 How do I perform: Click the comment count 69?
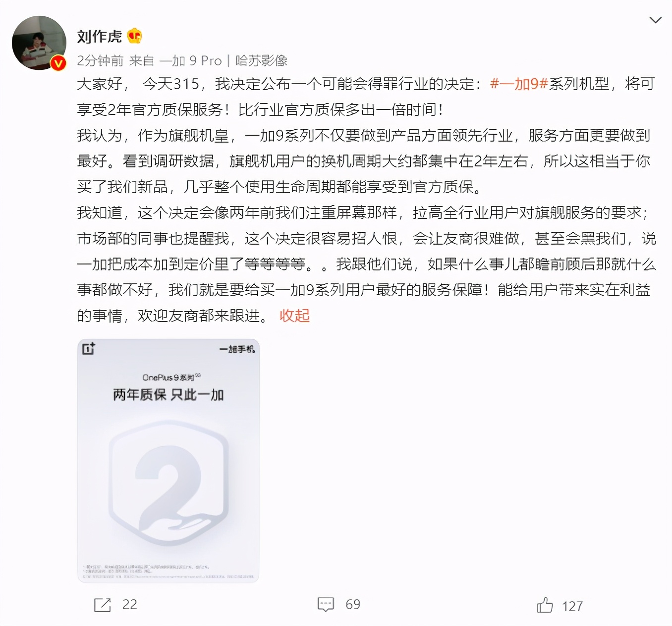point(353,605)
